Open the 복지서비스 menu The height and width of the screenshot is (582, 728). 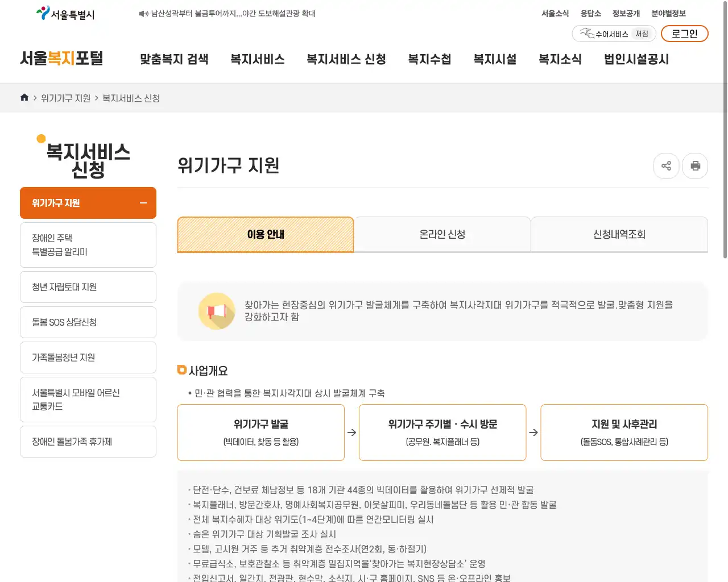258,59
